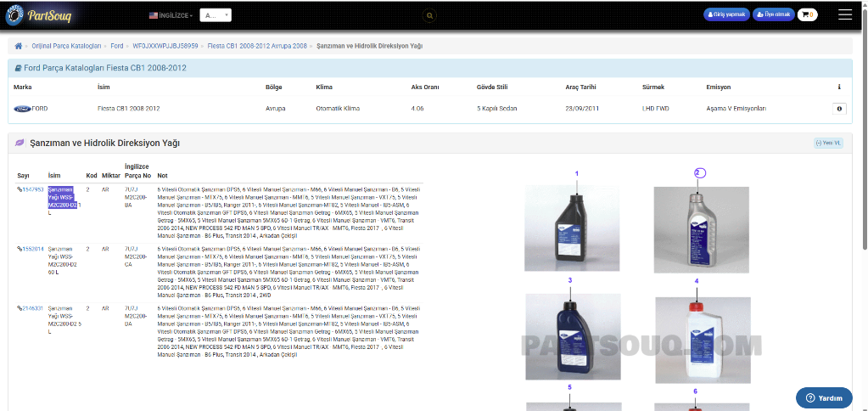Click the vehicle info icon button

click(839, 109)
